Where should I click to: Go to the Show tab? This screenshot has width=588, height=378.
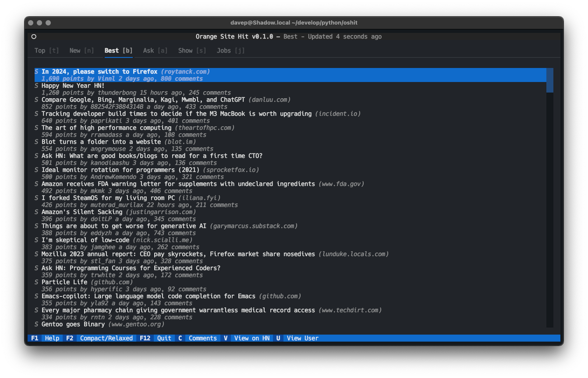[192, 50]
